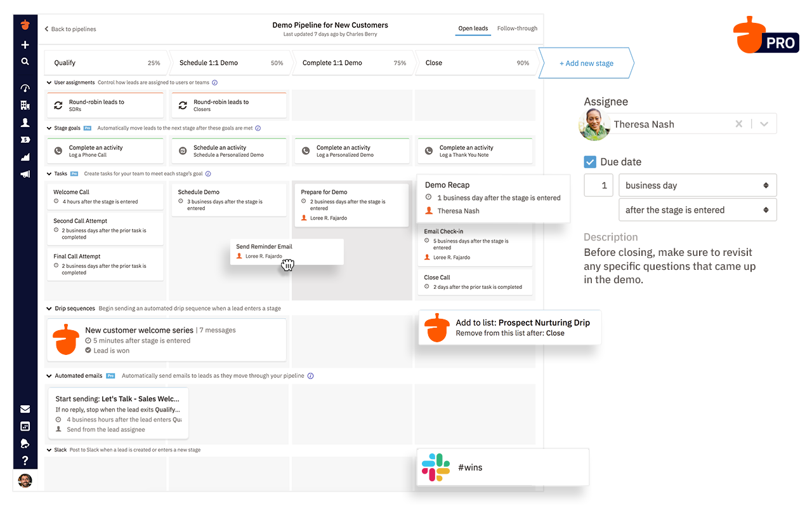Switch to the Open leads tab

point(473,29)
